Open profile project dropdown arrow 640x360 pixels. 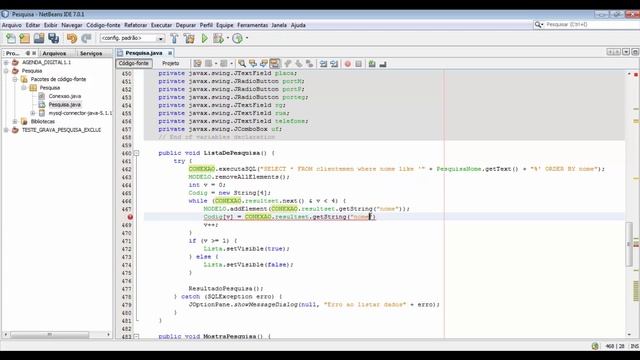247,38
